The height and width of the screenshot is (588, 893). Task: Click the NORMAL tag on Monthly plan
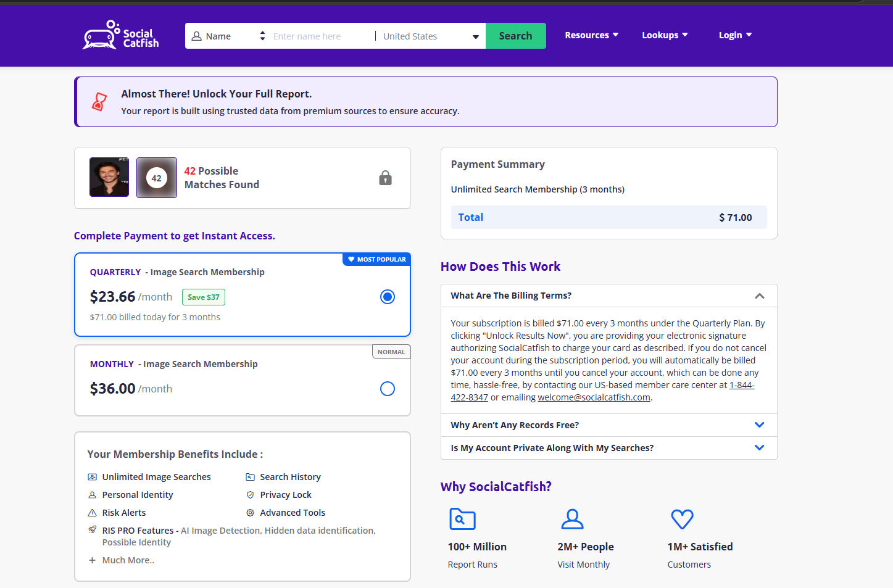[x=391, y=352]
